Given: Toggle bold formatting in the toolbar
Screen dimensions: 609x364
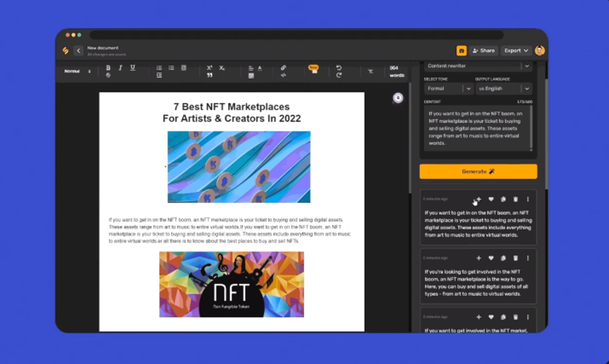Looking at the screenshot, I should [108, 68].
